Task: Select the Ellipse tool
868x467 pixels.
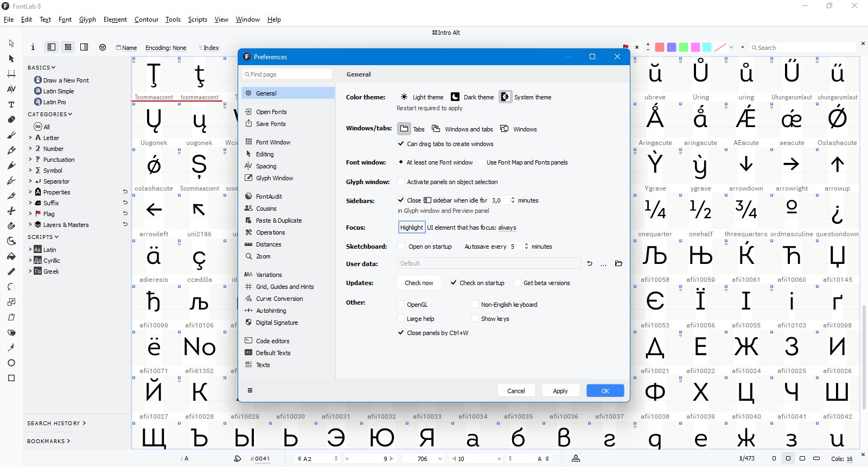Action: point(11,362)
